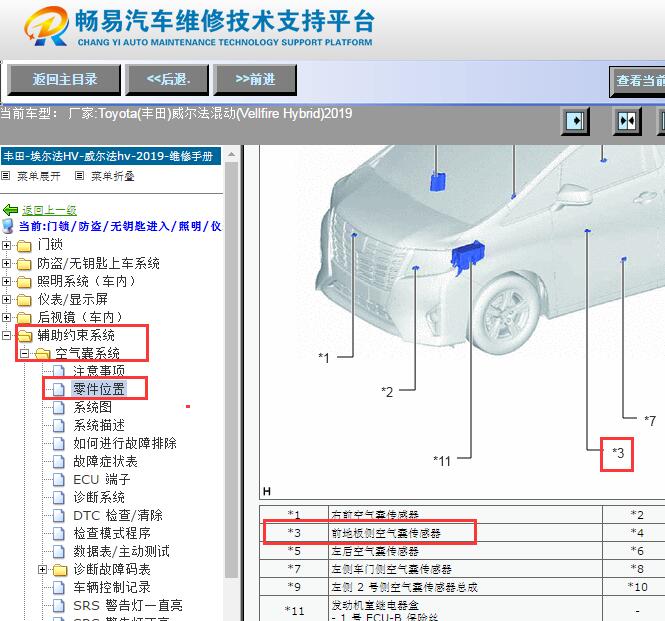The width and height of the screenshot is (665, 621).
Task: Click the *11 label in the car diagram
Action: [x=442, y=461]
